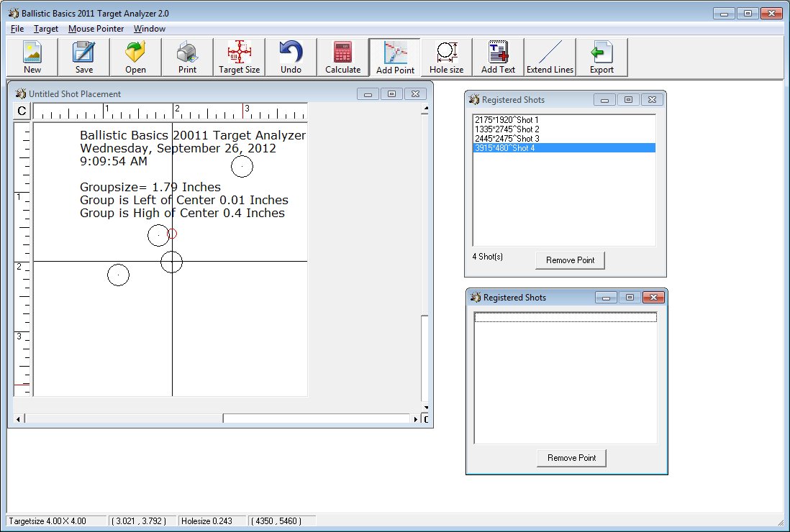Set the Hole size tool

point(446,57)
